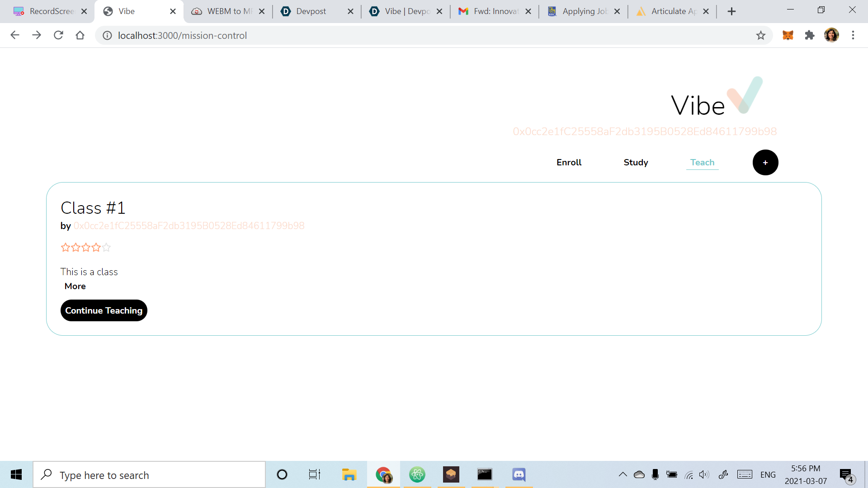
Task: Bookmark this page with the star icon
Action: pyautogui.click(x=761, y=35)
